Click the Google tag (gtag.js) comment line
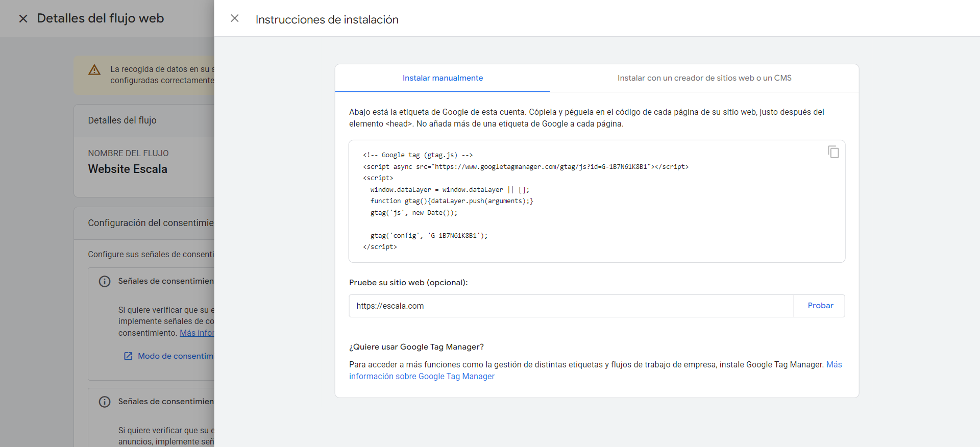The image size is (980, 447). click(x=418, y=155)
